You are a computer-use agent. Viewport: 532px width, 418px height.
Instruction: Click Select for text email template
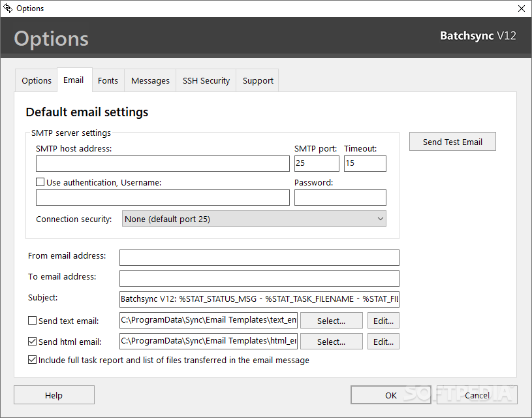tap(332, 321)
